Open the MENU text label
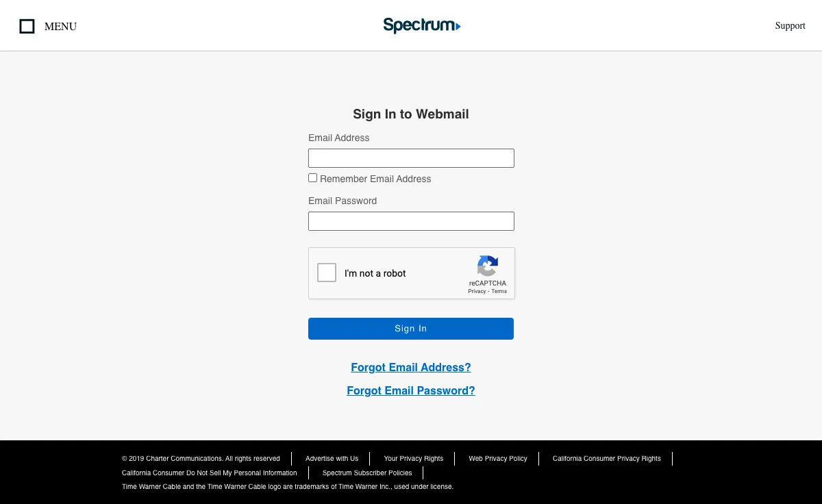 tap(60, 27)
